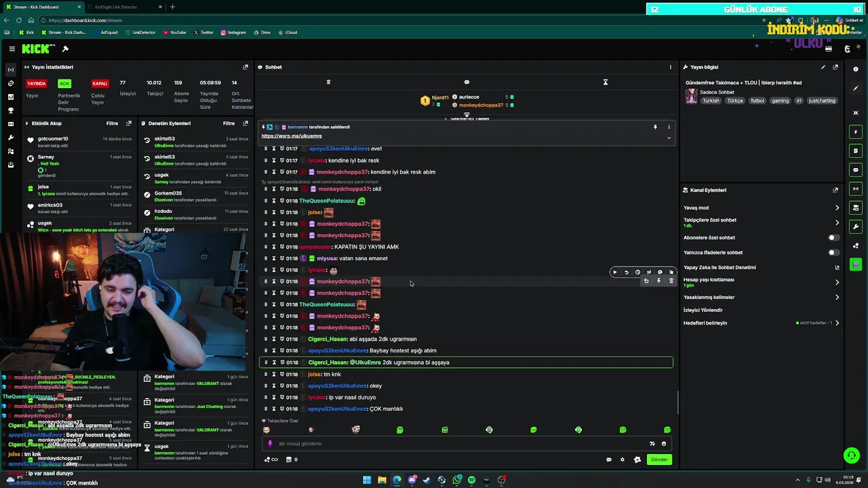Image resolution: width=868 pixels, height=488 pixels.
Task: Click the pin icon beside the Kick logo
Action: 65,49
